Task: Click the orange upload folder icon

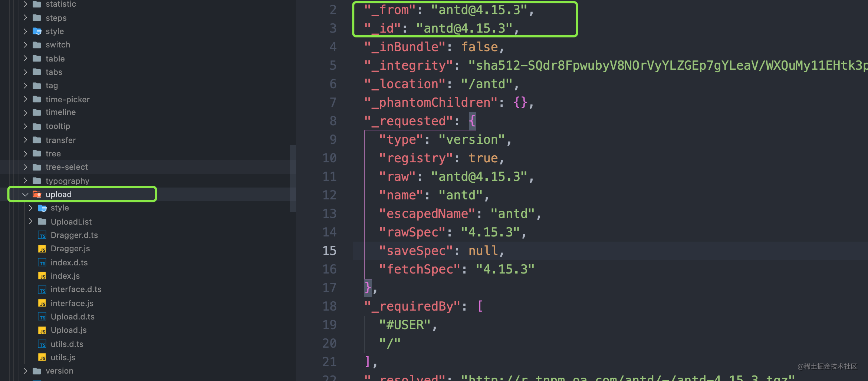Action: point(37,194)
